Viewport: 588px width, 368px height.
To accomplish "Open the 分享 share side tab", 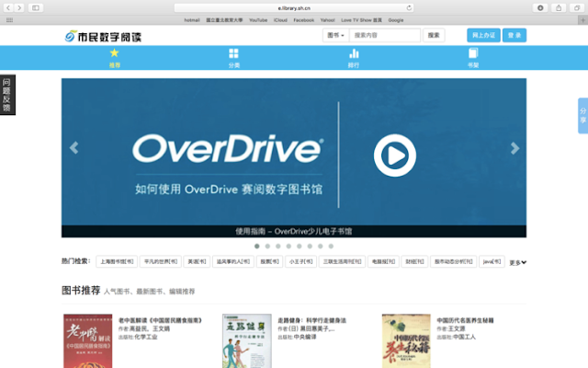I will pos(582,116).
